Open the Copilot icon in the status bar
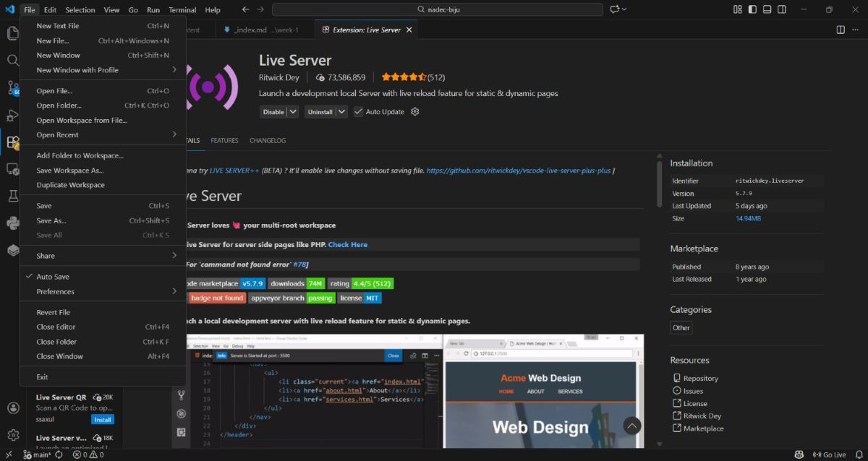 799,454
